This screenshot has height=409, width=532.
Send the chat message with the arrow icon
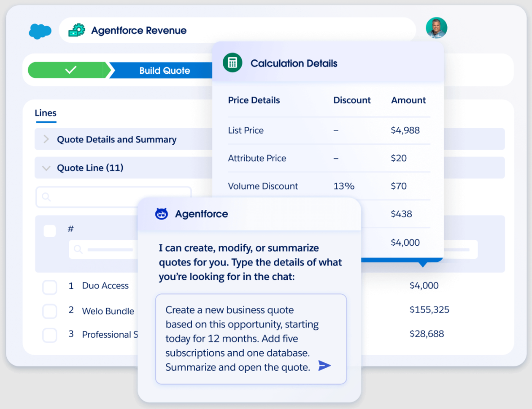[x=324, y=366]
